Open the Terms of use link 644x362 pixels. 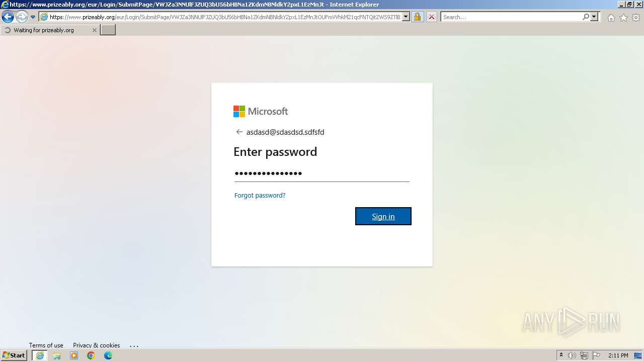tap(46, 345)
